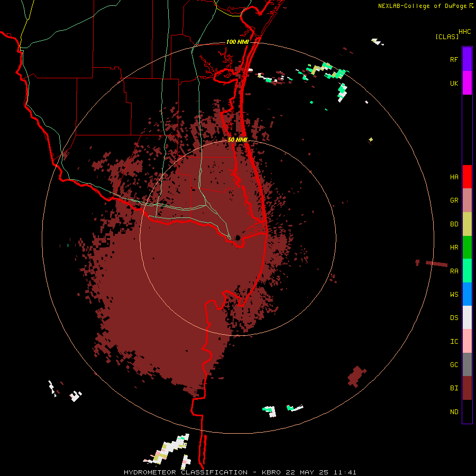Click the HHC product code label

tap(464, 31)
